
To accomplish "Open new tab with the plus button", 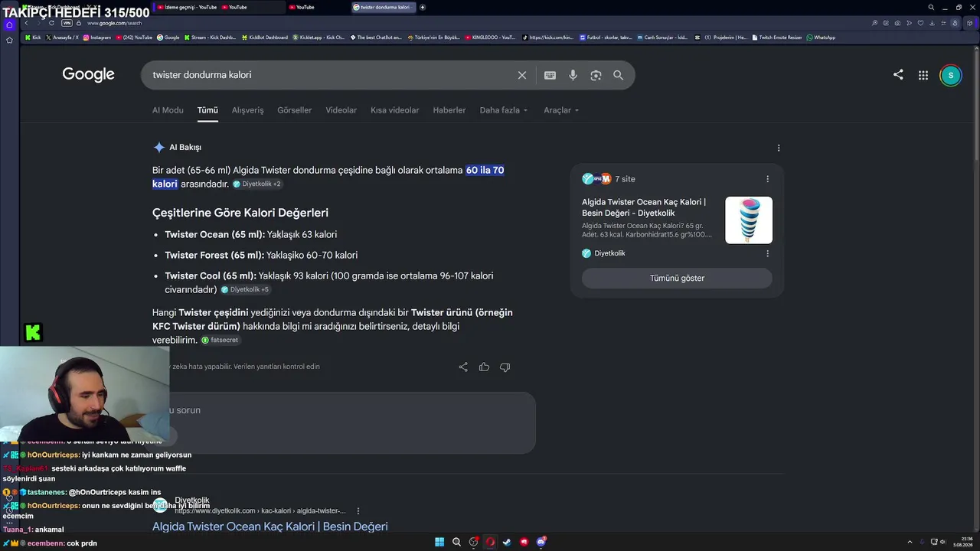I will 423,7.
